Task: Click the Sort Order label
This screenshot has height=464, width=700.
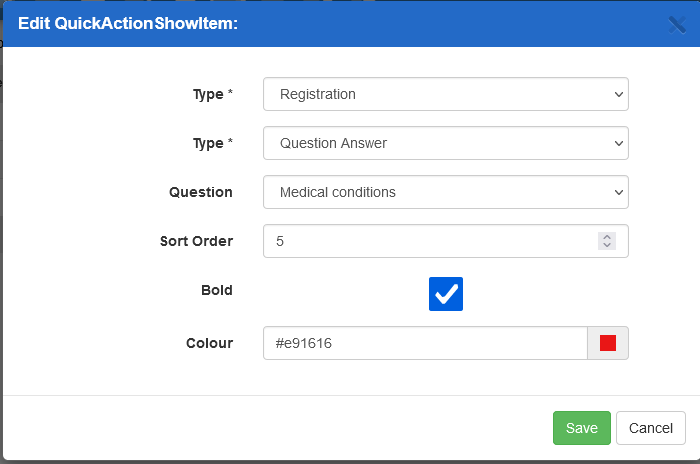Action: 196,241
